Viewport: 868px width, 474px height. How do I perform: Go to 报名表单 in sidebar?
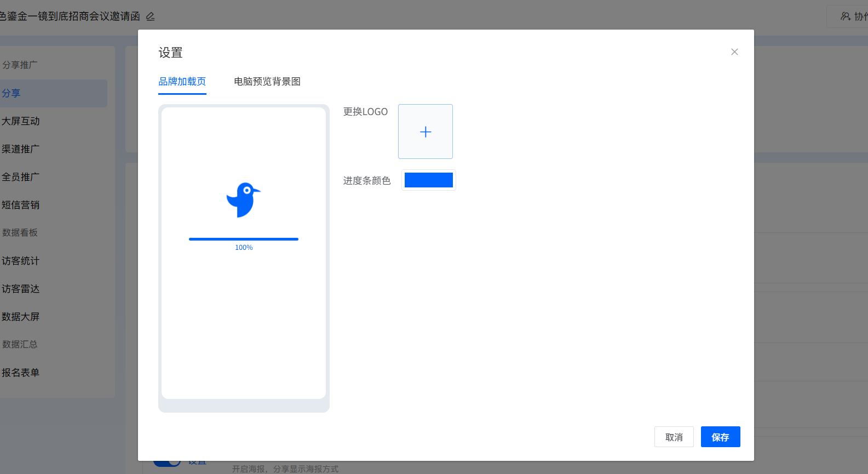(x=21, y=373)
